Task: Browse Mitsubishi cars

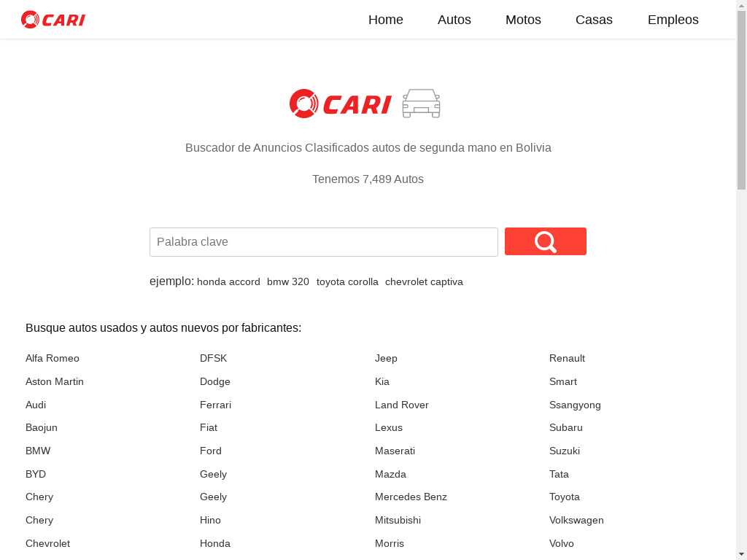Action: pyautogui.click(x=398, y=520)
